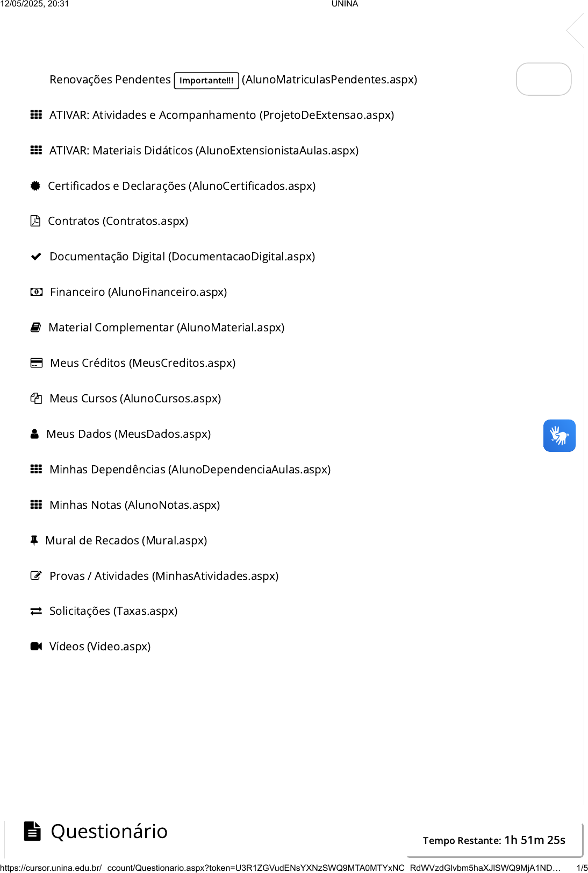
Task: Click the Meus Dados user icon
Action: coord(34,434)
